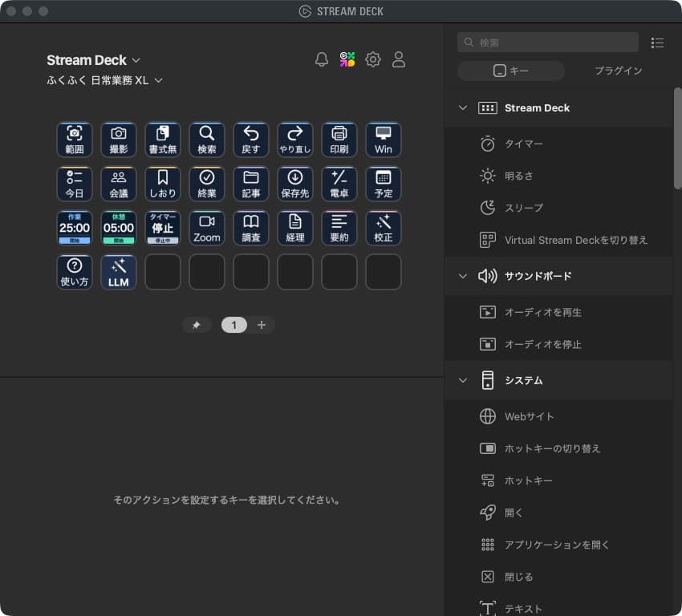
Task: Select the 休憩 05:00 timer key
Action: [x=119, y=229]
